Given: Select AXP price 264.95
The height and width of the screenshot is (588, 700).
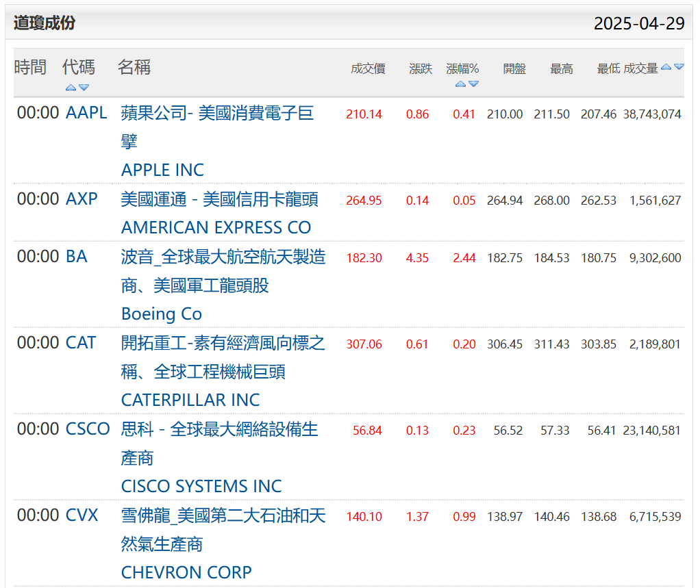Looking at the screenshot, I should click(364, 201).
